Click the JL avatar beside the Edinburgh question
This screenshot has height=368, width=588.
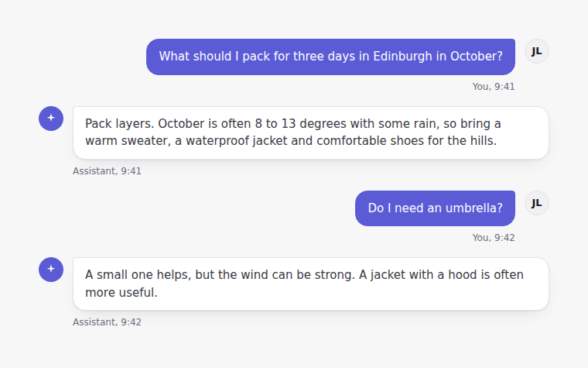tap(537, 51)
